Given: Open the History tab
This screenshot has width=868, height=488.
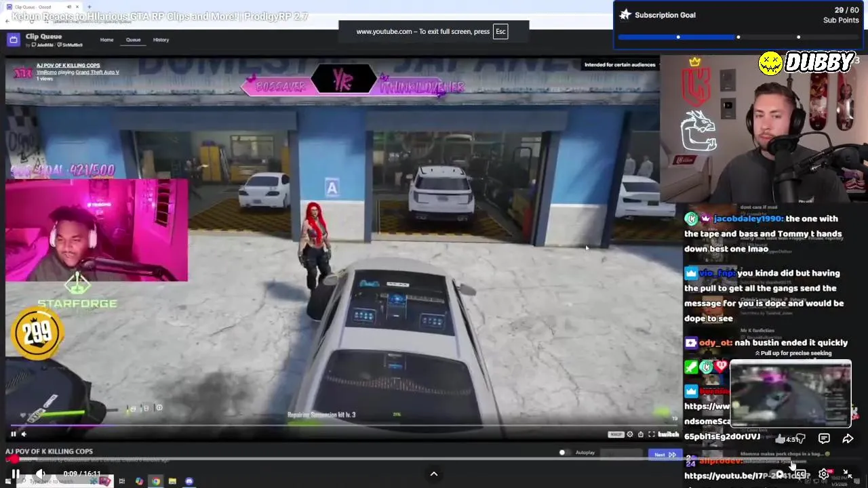Looking at the screenshot, I should 161,40.
